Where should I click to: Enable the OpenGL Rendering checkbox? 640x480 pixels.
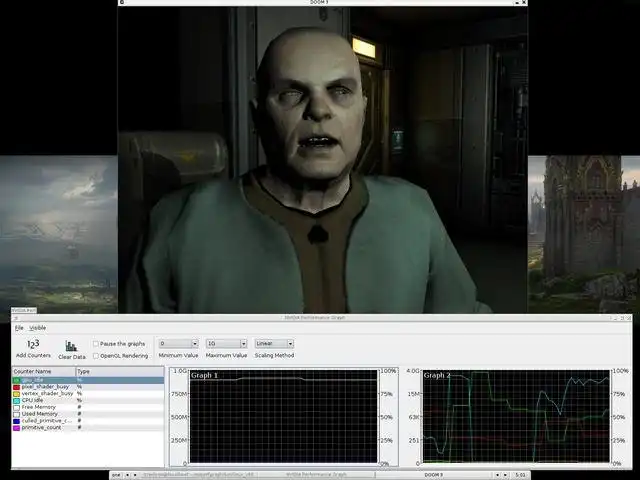tap(96, 356)
